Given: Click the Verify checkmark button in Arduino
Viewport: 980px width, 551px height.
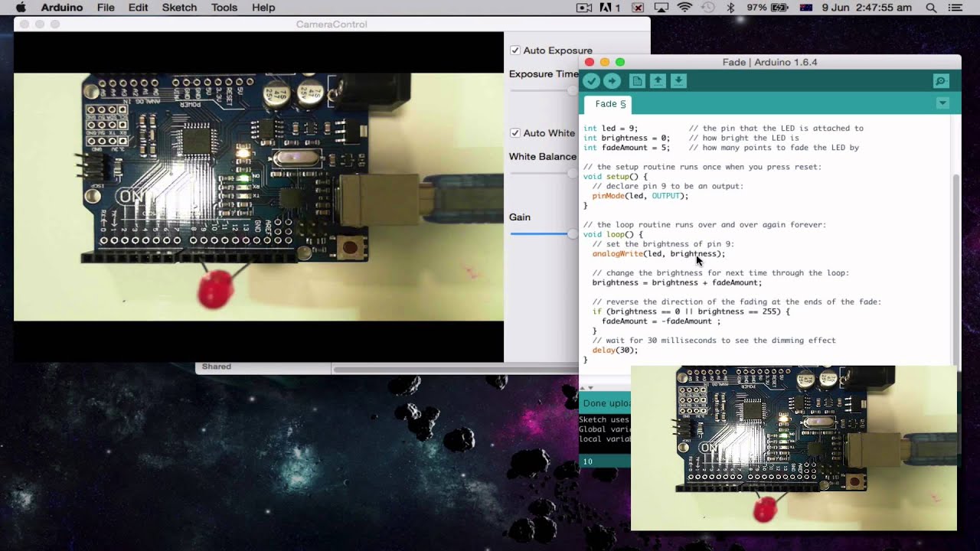Looking at the screenshot, I should 591,81.
